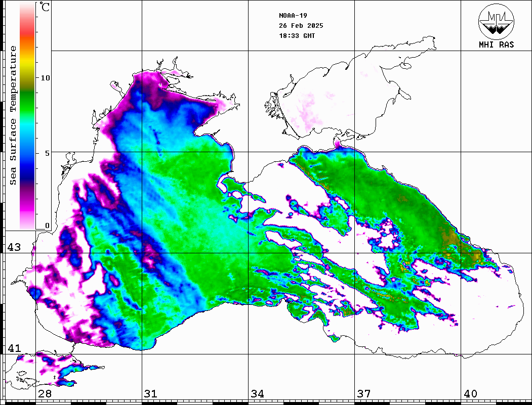Screen dimensions: 532x405
Task: Pick the red band of the color scale
Action: point(27,32)
